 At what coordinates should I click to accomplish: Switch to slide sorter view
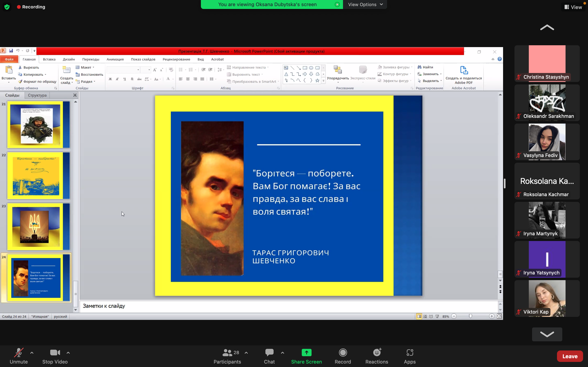point(425,316)
